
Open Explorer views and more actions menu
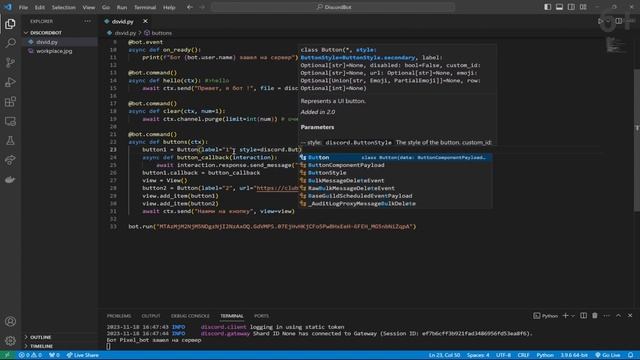87,21
